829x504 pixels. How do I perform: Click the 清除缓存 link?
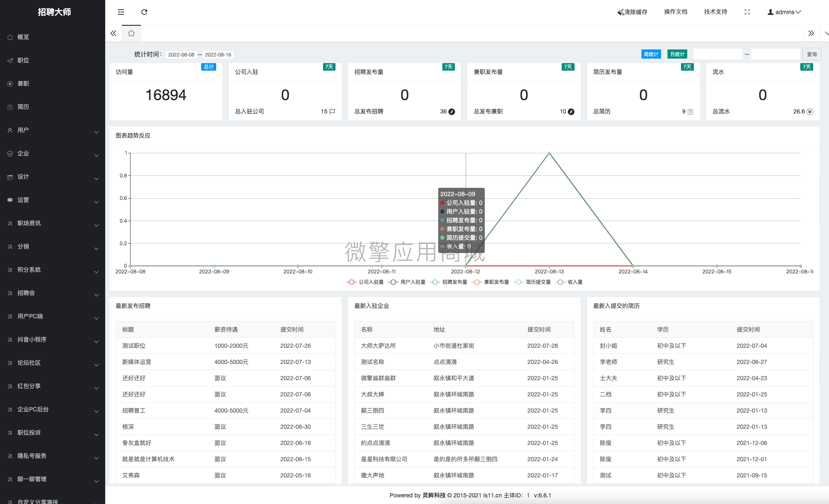632,12
